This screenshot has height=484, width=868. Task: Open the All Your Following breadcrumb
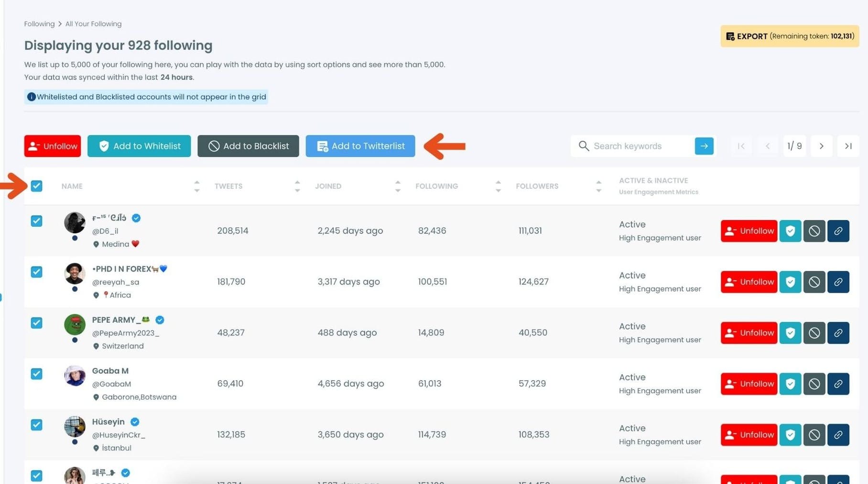pos(93,23)
